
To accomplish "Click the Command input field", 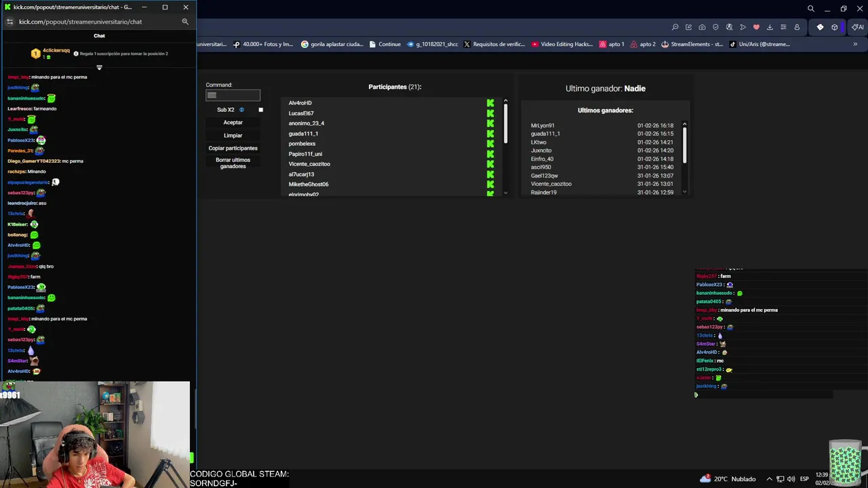I will coord(233,95).
